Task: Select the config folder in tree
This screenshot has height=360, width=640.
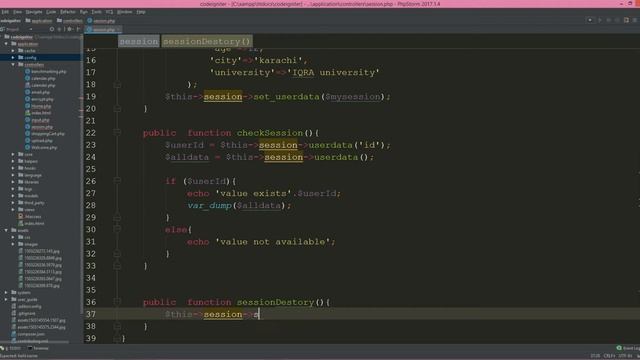Action: [41, 58]
